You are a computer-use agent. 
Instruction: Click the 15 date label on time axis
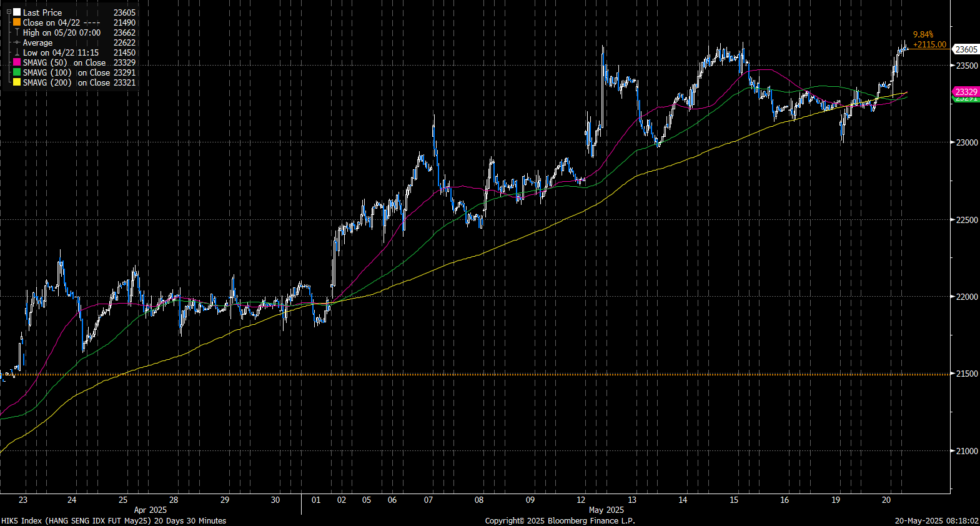click(734, 500)
